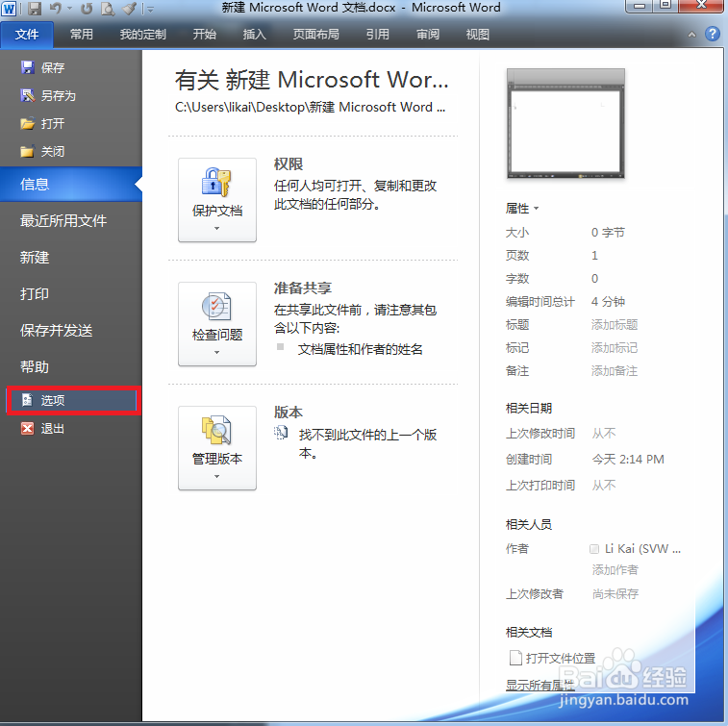The image size is (728, 726).
Task: Select the 引用 tab
Action: [377, 35]
